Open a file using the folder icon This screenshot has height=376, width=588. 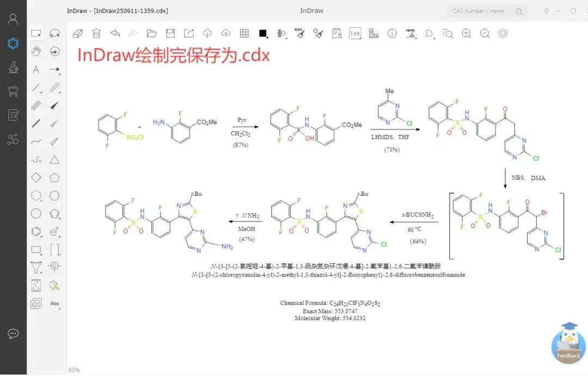(151, 33)
